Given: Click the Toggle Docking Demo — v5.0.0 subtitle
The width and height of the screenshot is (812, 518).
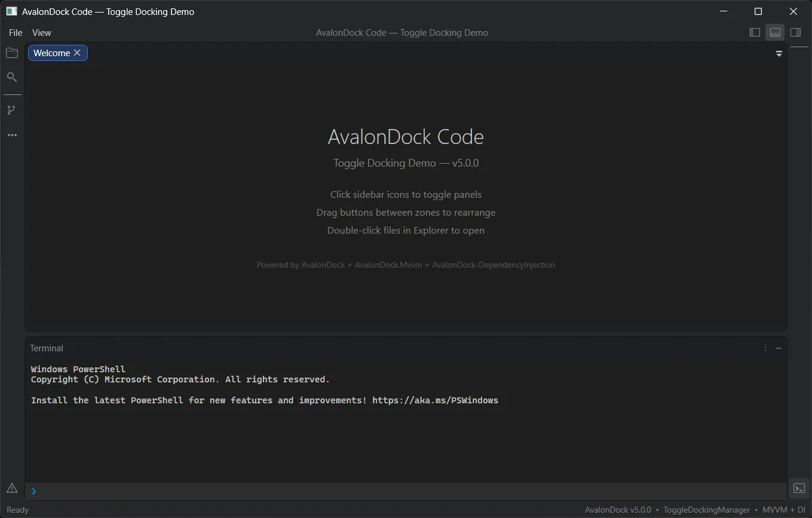Looking at the screenshot, I should [x=406, y=163].
